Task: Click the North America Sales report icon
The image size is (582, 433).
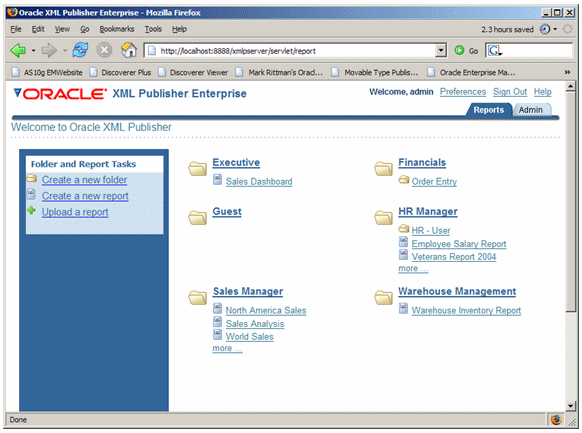Action: tap(218, 308)
